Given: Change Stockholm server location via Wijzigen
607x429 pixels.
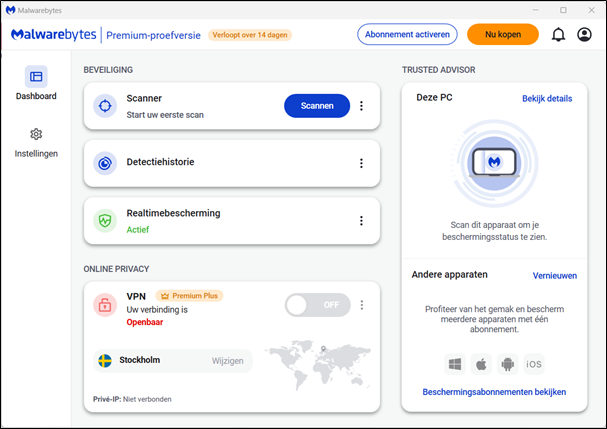Looking at the screenshot, I should tap(227, 361).
